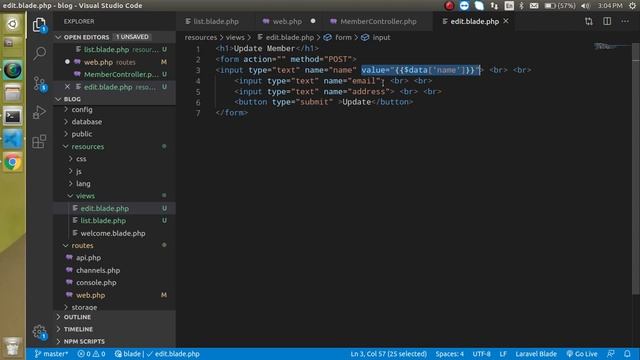Open welcome.blade.php in the file tree
640x360 pixels.
coord(113,233)
